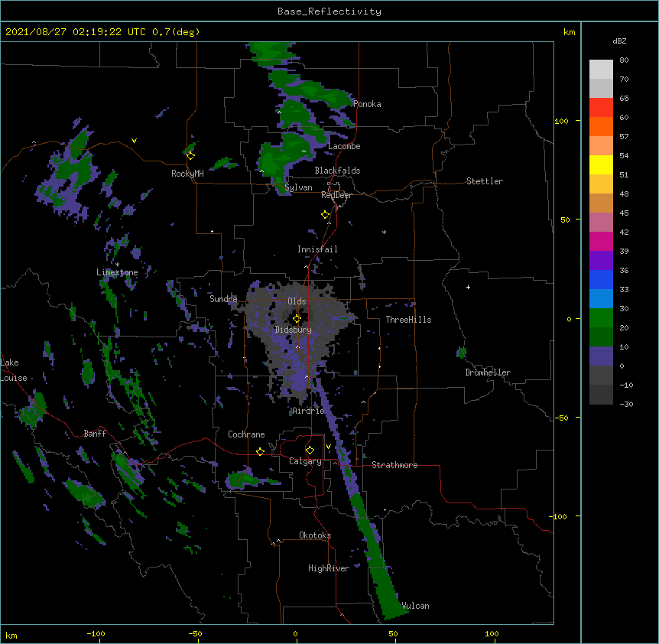Click the yellow diamond marker south of RedDeer

(x=325, y=215)
